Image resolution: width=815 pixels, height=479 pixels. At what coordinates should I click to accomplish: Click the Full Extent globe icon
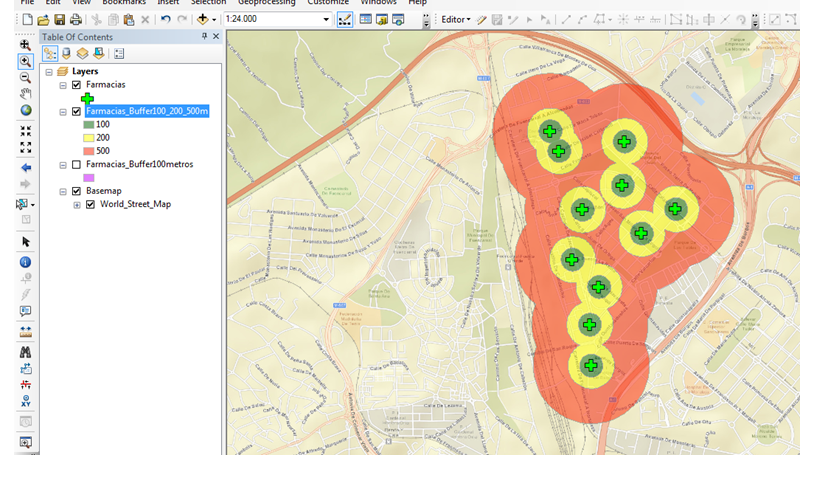pyautogui.click(x=25, y=111)
